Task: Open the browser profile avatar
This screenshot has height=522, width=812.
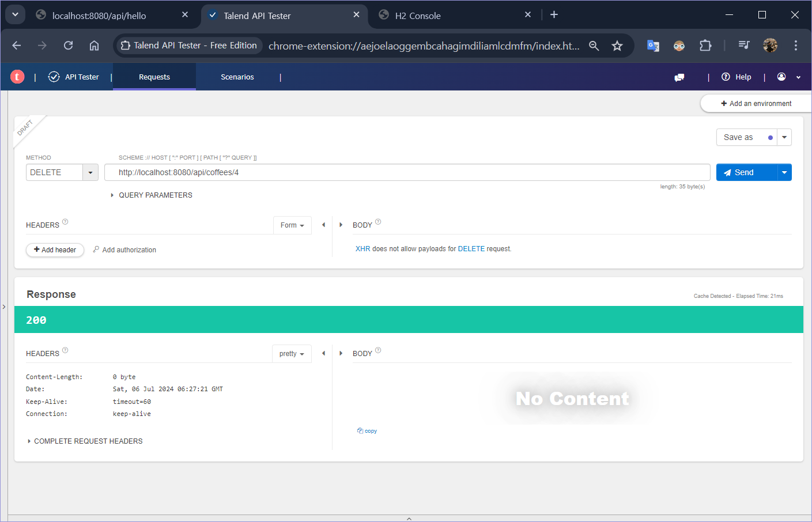Action: [770, 46]
